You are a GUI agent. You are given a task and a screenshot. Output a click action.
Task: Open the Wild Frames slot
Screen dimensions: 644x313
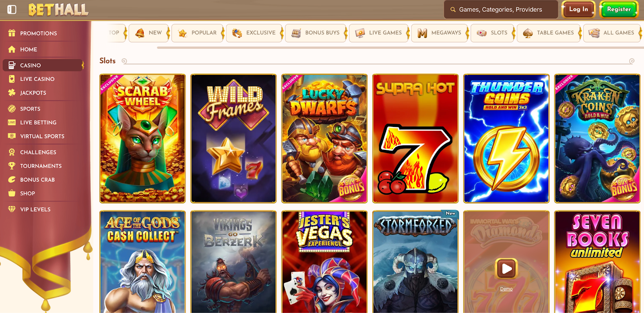coord(233,138)
